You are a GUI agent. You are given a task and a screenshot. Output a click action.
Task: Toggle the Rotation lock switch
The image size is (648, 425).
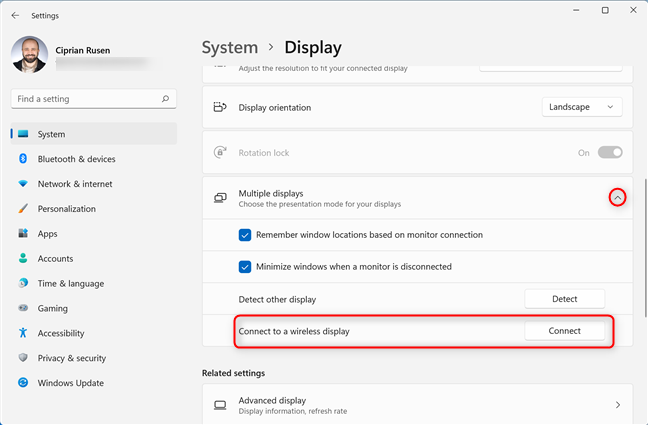(610, 152)
